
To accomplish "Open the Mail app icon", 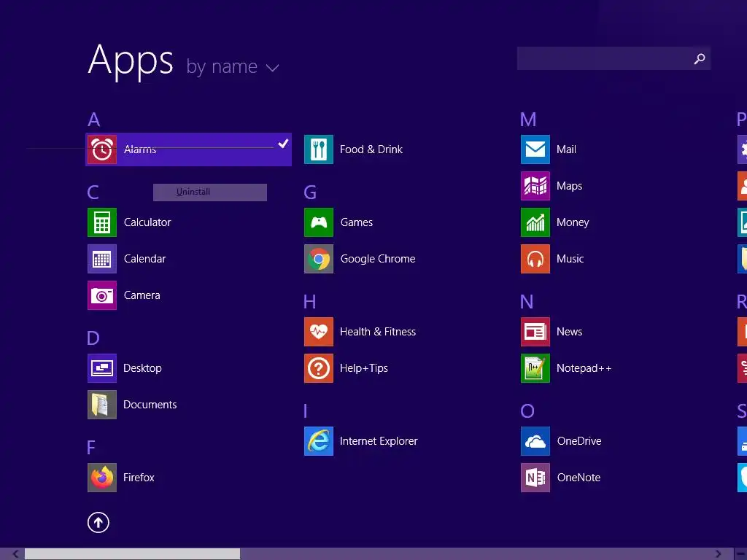I will coord(535,149).
